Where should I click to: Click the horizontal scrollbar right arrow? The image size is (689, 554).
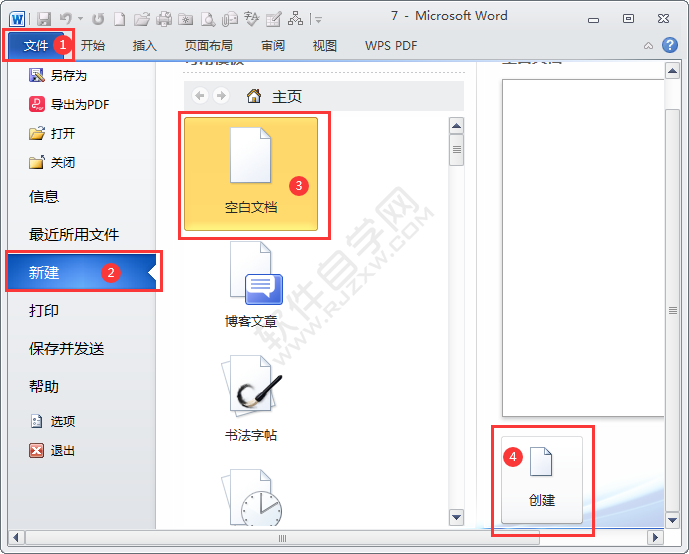point(655,537)
